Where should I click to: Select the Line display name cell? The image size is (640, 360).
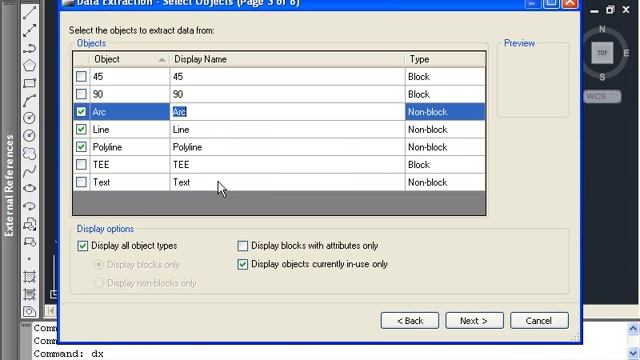click(287, 129)
